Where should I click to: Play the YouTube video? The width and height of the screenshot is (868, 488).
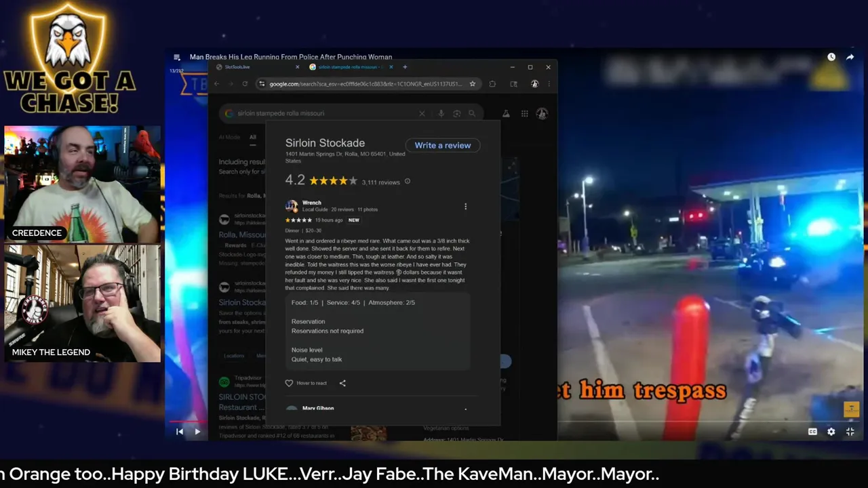[x=197, y=431]
